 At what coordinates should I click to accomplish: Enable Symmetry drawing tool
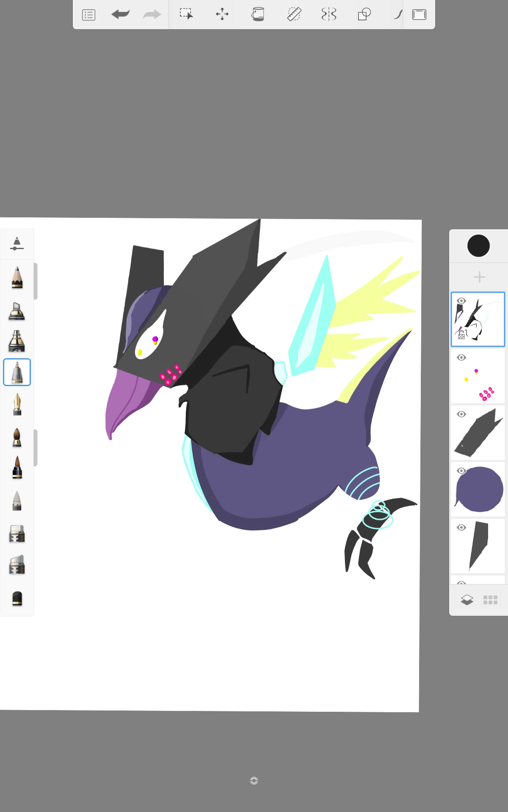point(329,14)
